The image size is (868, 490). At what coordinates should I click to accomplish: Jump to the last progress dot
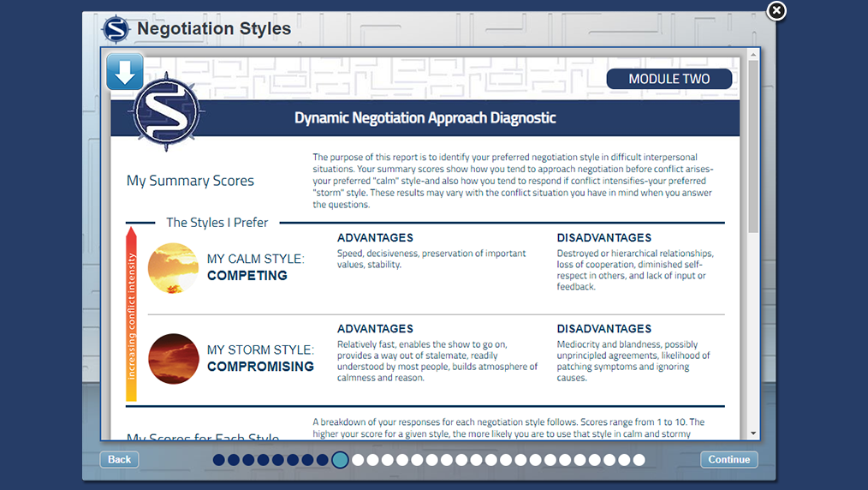639,460
